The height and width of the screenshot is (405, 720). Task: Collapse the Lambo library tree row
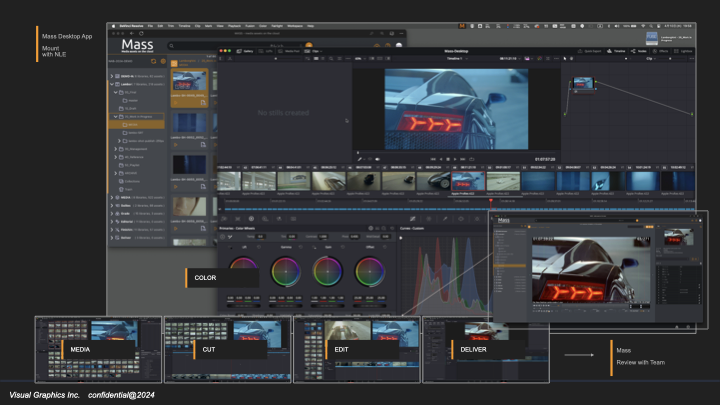[x=112, y=84]
